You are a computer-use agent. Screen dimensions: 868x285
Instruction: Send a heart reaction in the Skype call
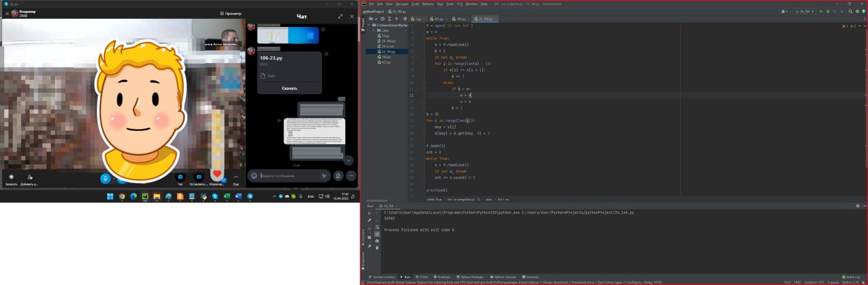[217, 174]
